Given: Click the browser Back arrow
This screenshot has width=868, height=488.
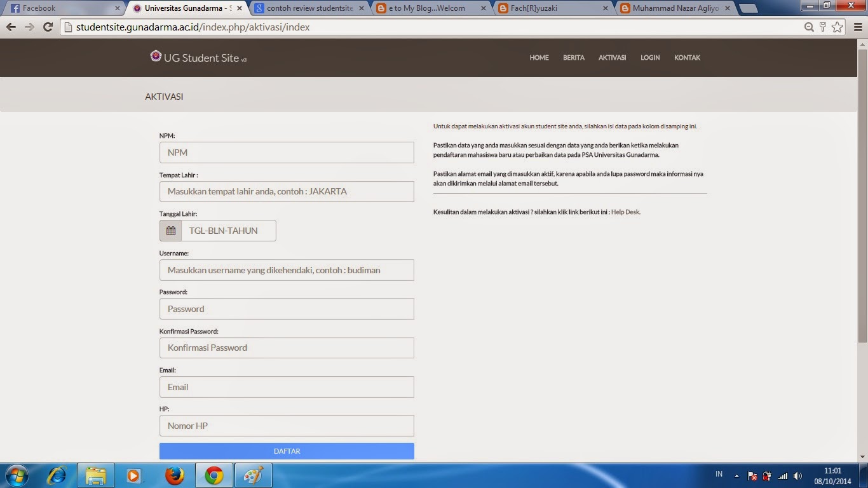Looking at the screenshot, I should (11, 27).
